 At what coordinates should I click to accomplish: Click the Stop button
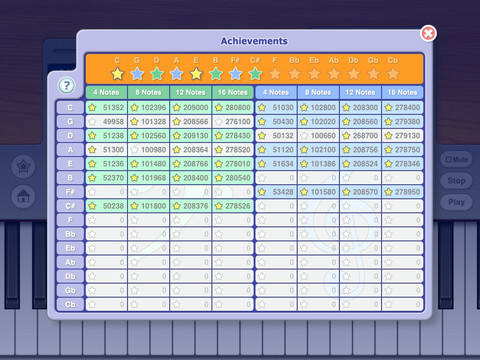[x=456, y=181]
